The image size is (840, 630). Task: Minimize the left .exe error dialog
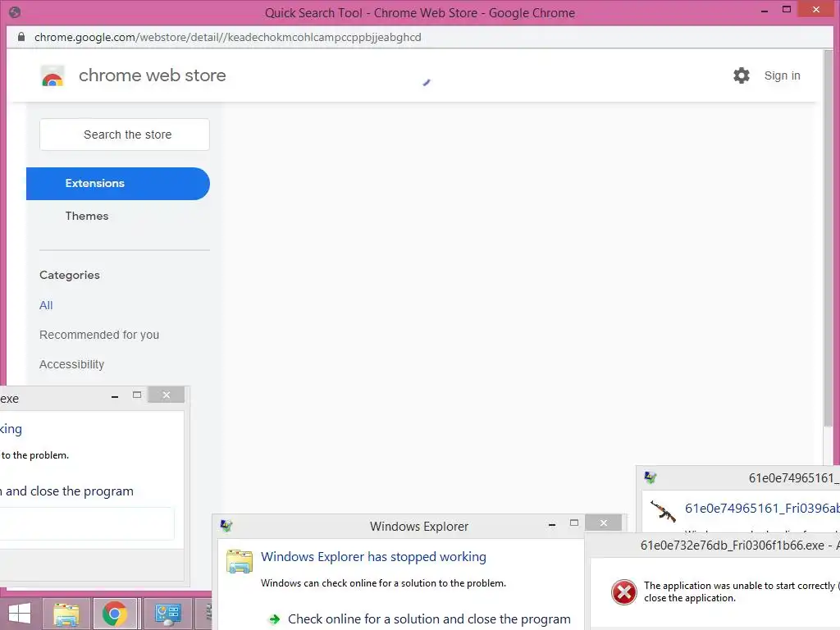[115, 396]
